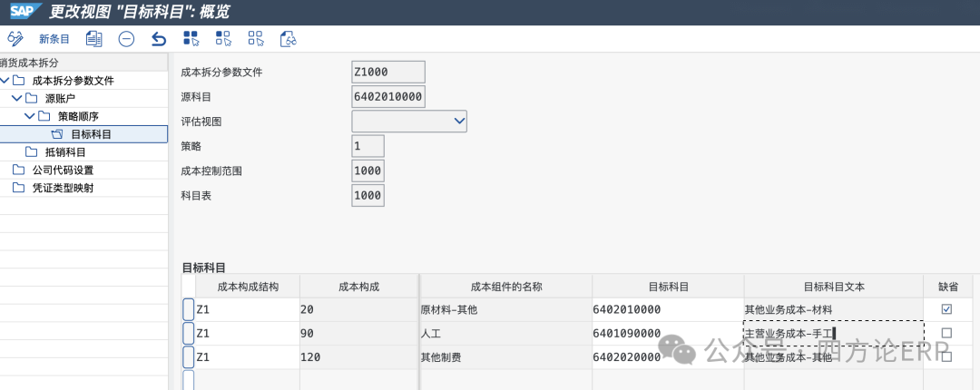Image resolution: width=980 pixels, height=390 pixels.
Task: Click the cost component cell 120
Action: [358, 356]
